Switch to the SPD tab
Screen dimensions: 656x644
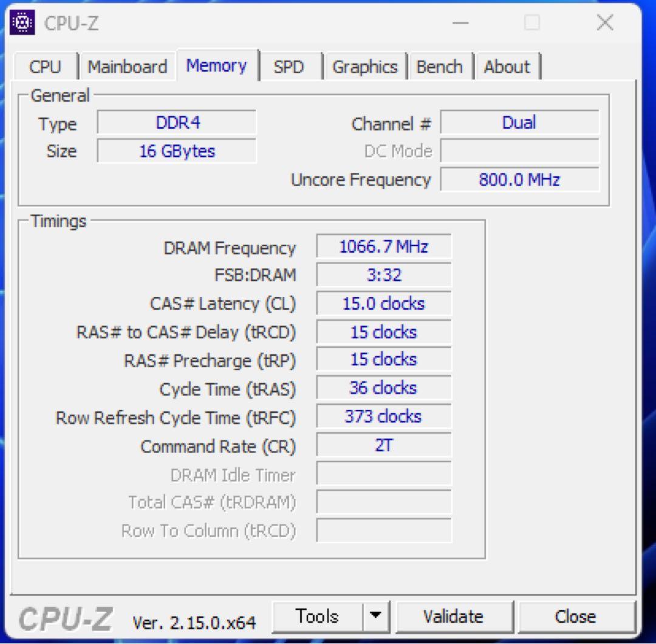click(291, 66)
